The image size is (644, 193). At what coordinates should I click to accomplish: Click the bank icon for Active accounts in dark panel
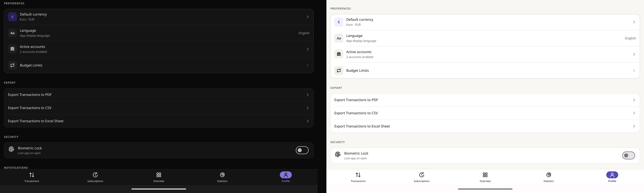(12, 49)
